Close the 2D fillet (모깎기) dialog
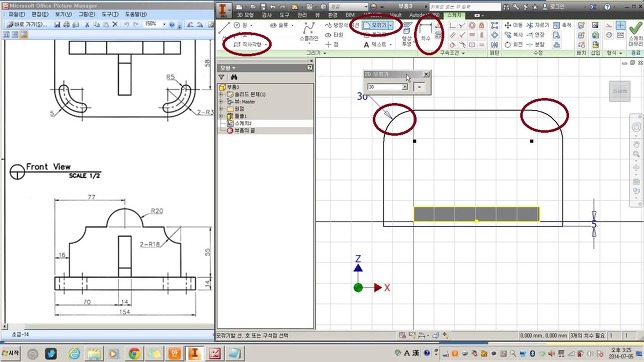This screenshot has height=362, width=644. tap(426, 74)
